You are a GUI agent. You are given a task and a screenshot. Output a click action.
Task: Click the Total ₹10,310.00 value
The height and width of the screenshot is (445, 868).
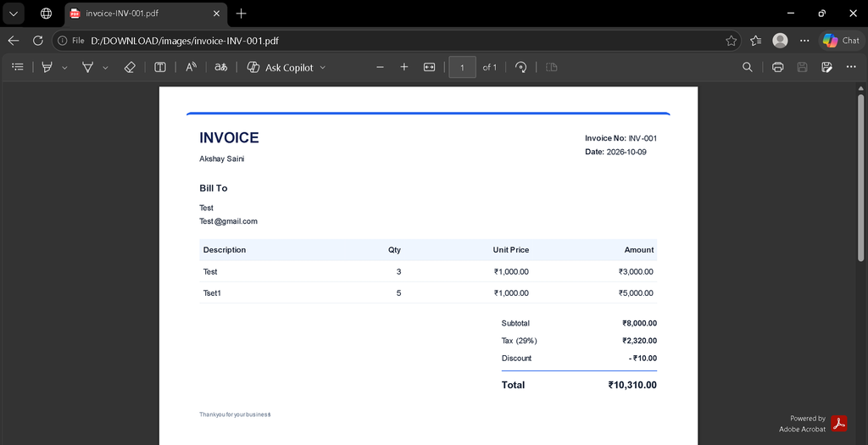point(632,385)
